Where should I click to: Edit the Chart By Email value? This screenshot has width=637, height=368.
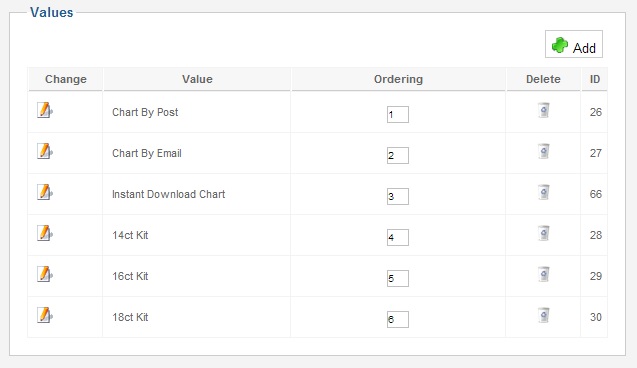45,151
